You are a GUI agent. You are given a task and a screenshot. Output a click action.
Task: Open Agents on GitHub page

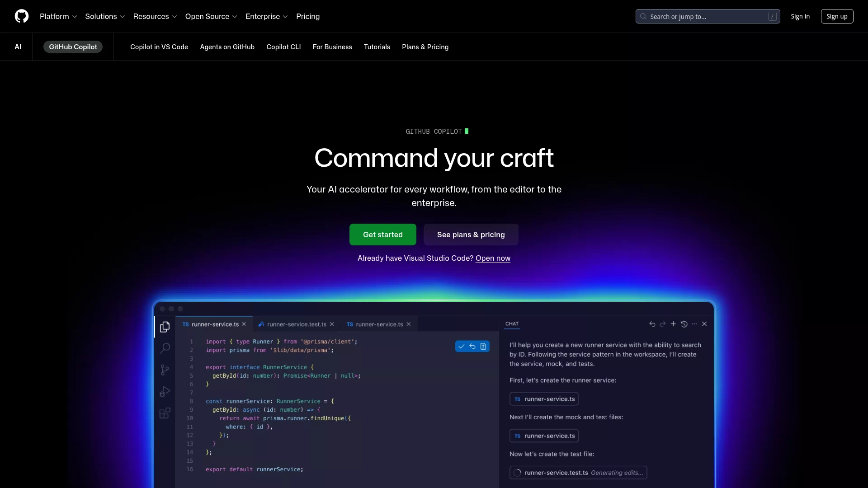tap(227, 47)
